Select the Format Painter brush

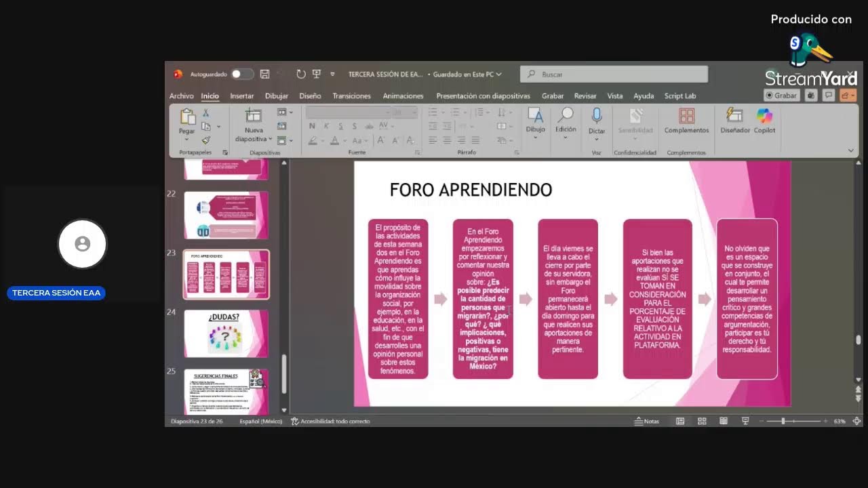tap(206, 140)
